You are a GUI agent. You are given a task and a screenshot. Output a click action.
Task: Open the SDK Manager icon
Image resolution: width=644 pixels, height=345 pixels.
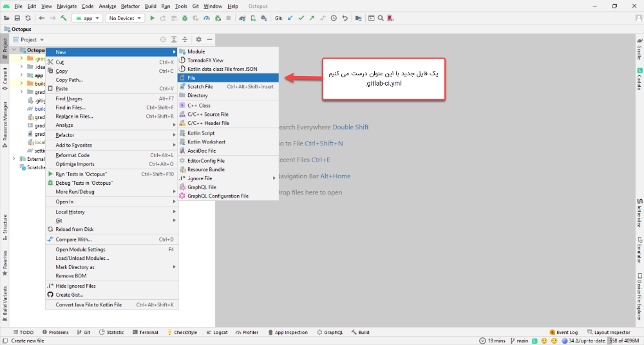pos(264,18)
